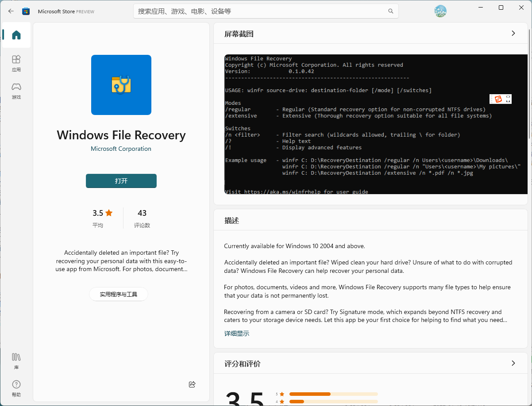
Task: Open the command-line screenshot thumbnail
Action: (x=376, y=124)
